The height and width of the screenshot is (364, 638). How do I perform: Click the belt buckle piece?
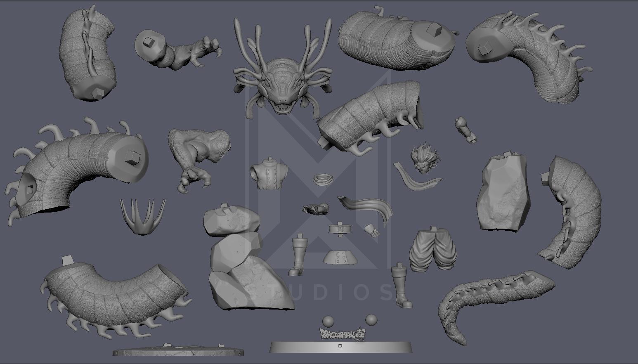(339, 229)
